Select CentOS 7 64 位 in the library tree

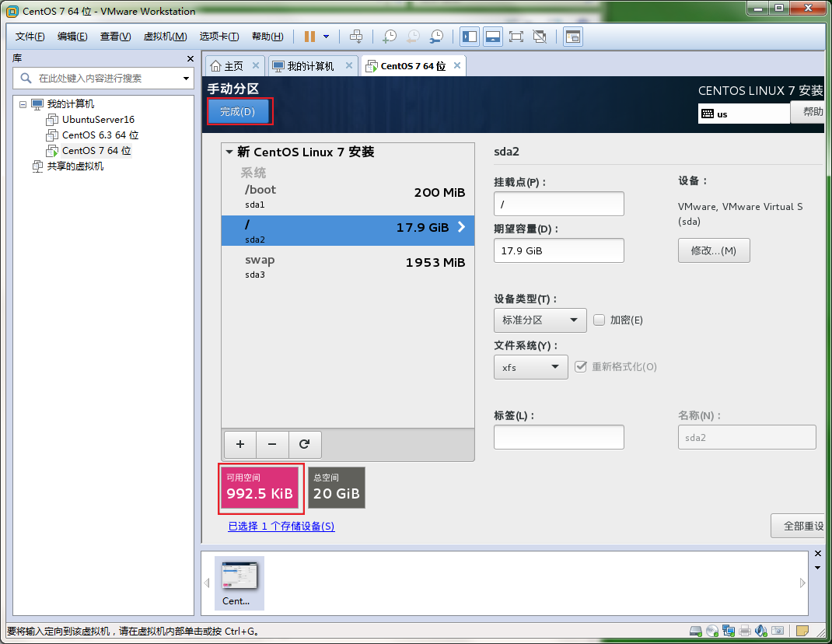(x=96, y=151)
